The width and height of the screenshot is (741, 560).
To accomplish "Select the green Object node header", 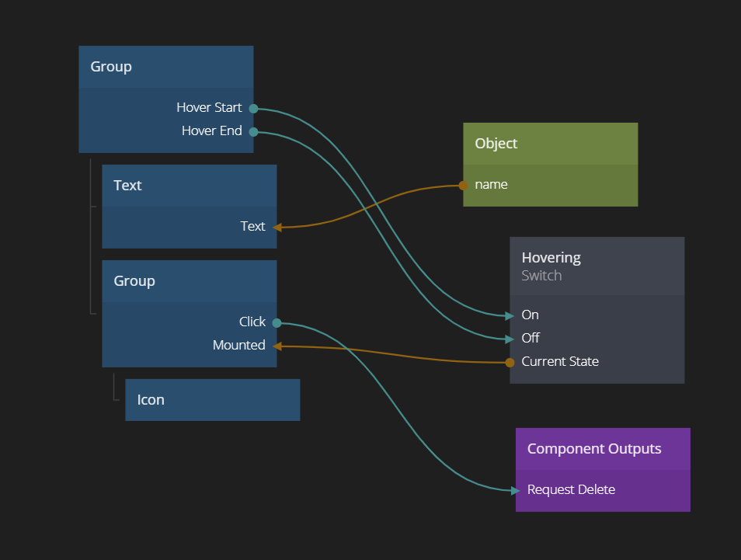I will [x=550, y=144].
